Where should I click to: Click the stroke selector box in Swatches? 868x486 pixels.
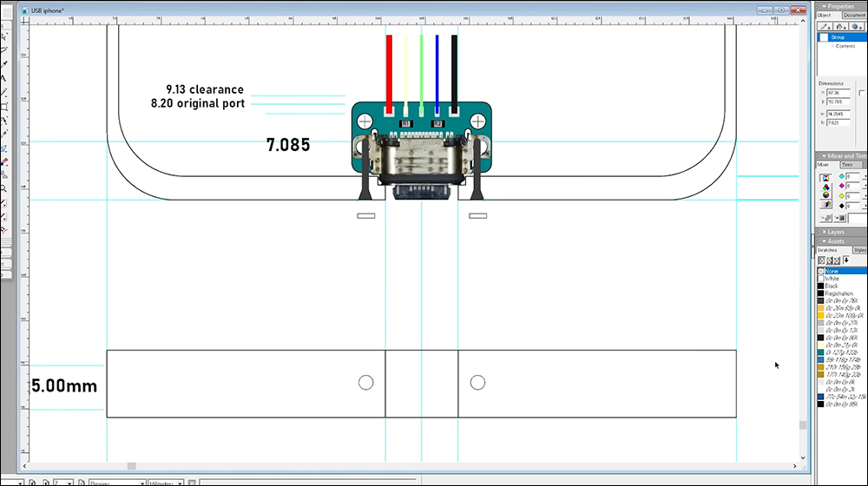(830, 260)
